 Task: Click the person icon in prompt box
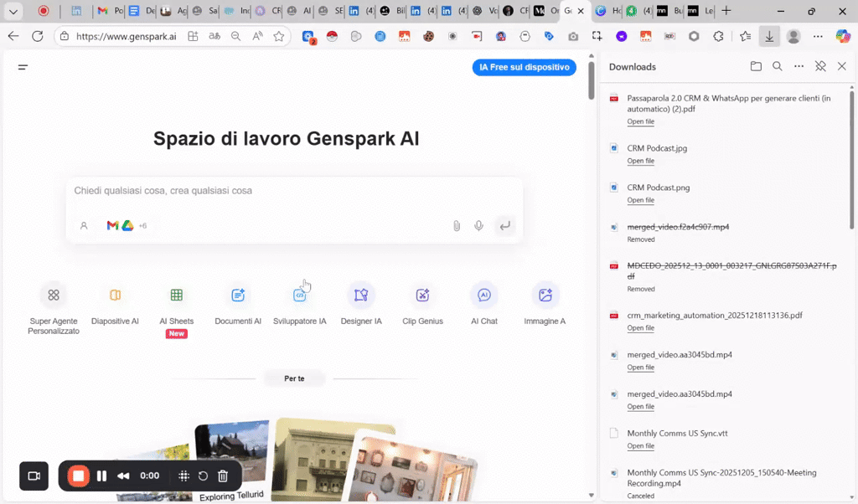(84, 226)
